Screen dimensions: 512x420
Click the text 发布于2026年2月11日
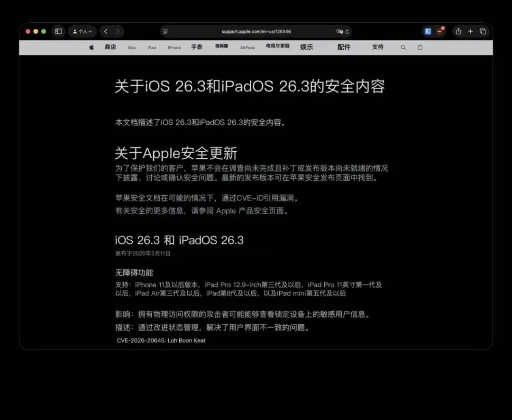pyautogui.click(x=143, y=254)
